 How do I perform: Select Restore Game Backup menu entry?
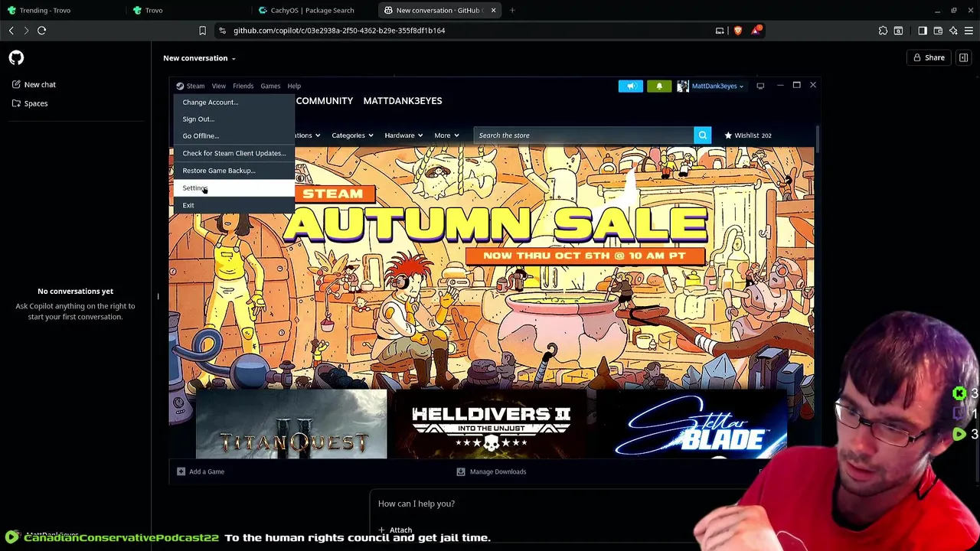click(x=234, y=171)
